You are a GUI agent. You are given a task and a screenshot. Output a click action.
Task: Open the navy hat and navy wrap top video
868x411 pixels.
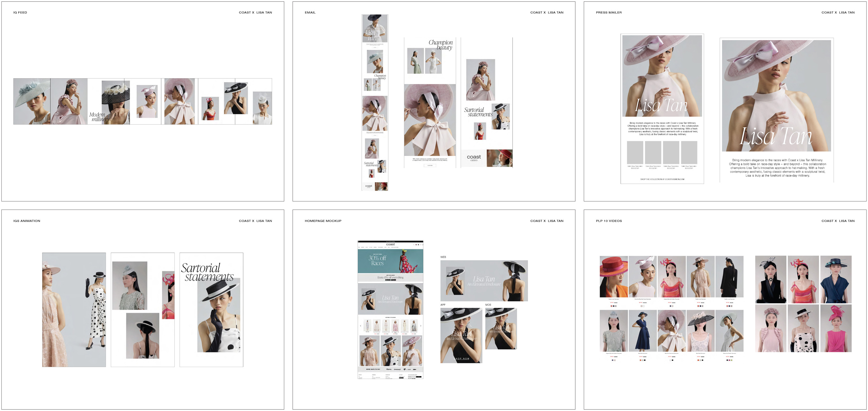coord(836,280)
